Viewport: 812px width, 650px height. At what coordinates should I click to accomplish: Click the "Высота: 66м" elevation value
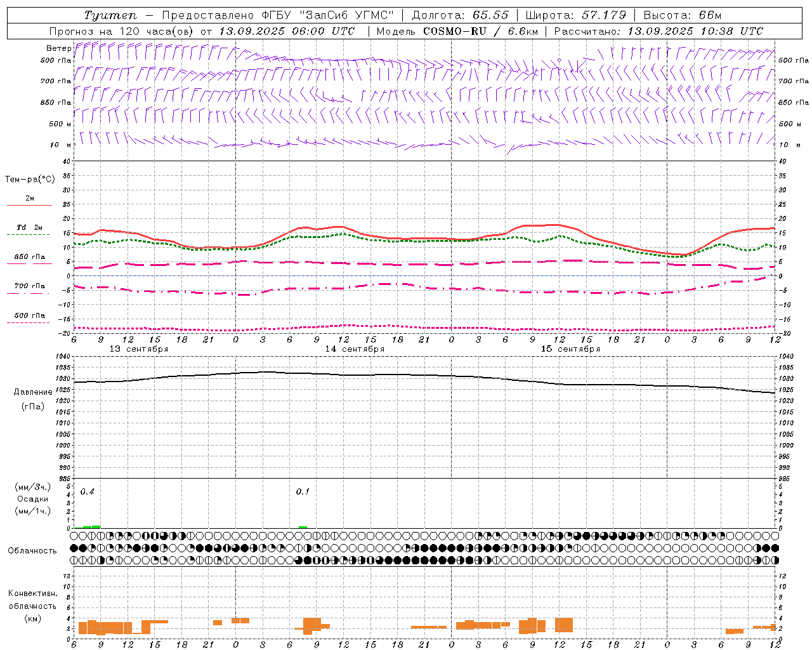coord(682,15)
